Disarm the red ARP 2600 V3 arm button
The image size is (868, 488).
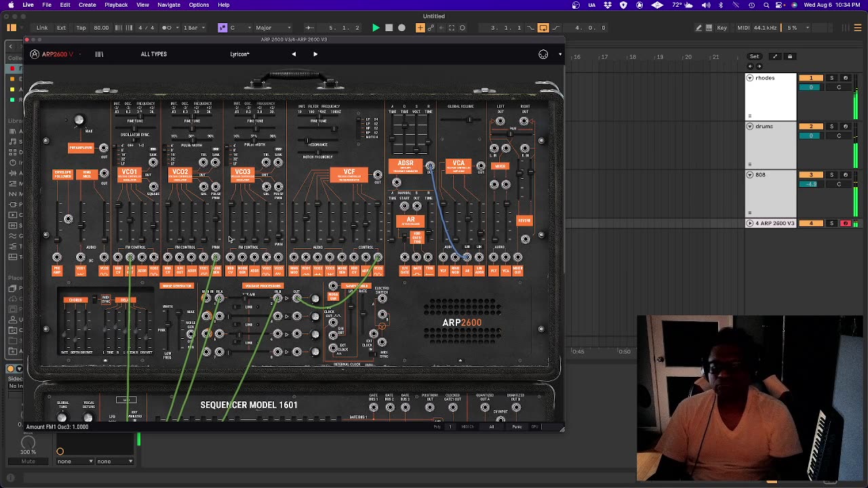pyautogui.click(x=846, y=224)
